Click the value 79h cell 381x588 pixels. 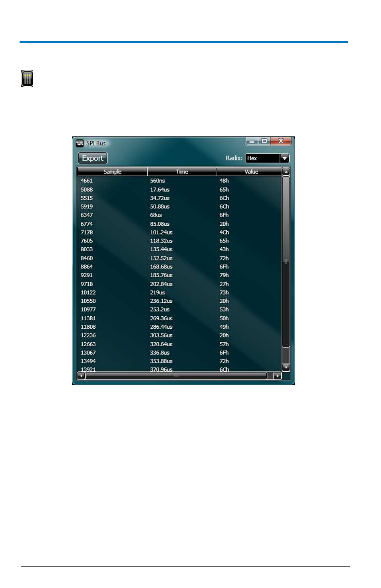(x=224, y=275)
